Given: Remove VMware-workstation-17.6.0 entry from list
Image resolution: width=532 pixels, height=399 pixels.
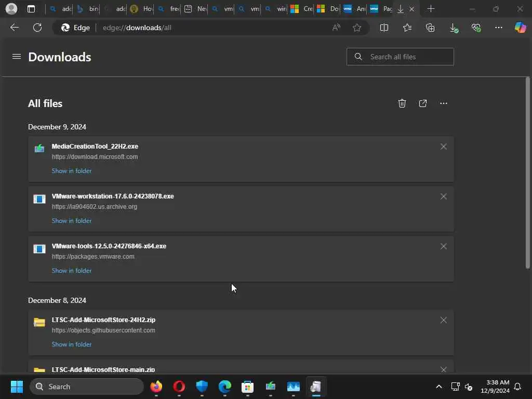Looking at the screenshot, I should pos(444,196).
